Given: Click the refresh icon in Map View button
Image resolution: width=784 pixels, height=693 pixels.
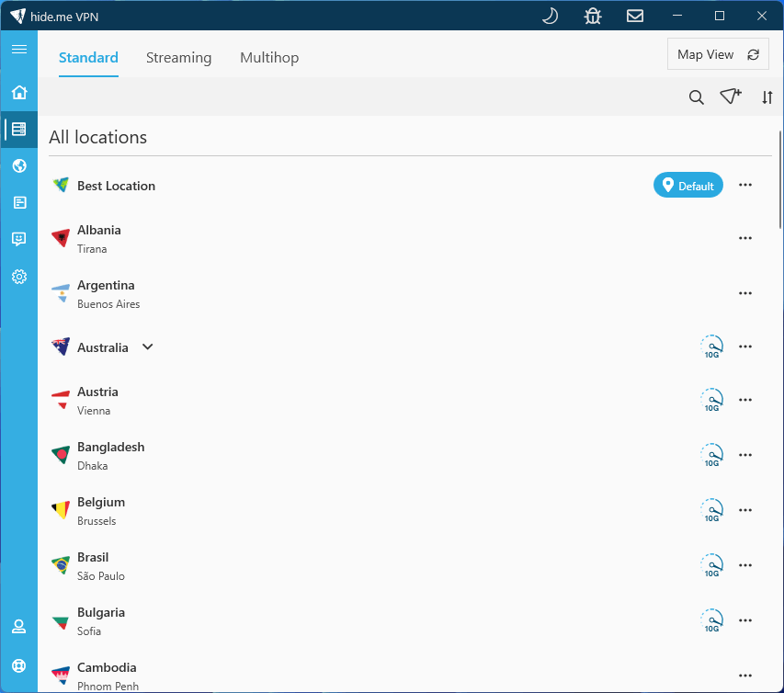Looking at the screenshot, I should click(753, 54).
